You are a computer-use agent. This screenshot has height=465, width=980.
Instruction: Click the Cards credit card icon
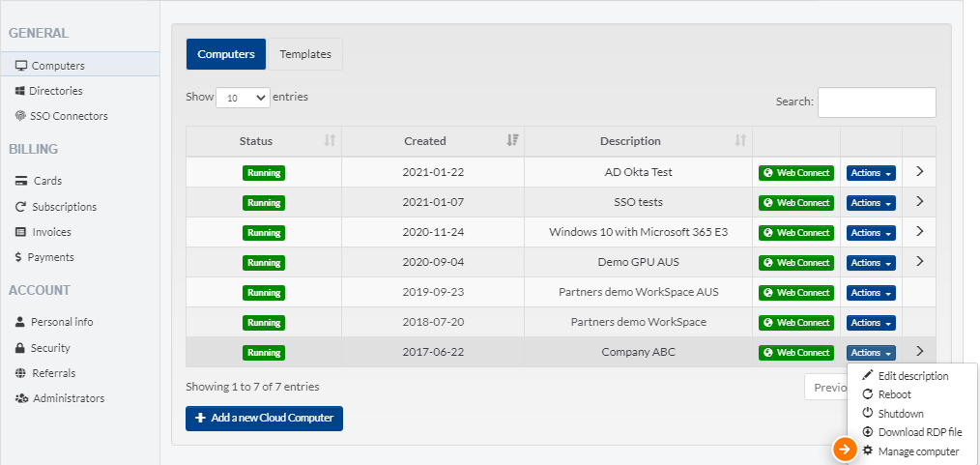[21, 181]
